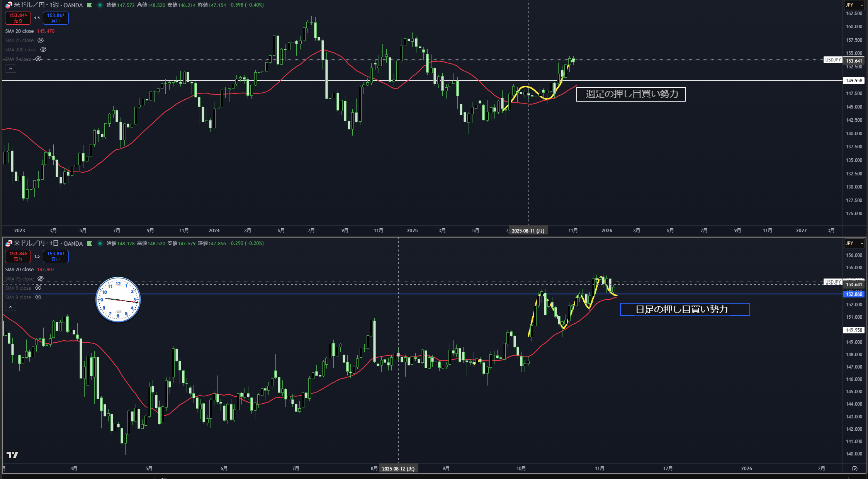Click the blue 買い buy button on daily chart
The width and height of the screenshot is (868, 479).
pos(56,256)
